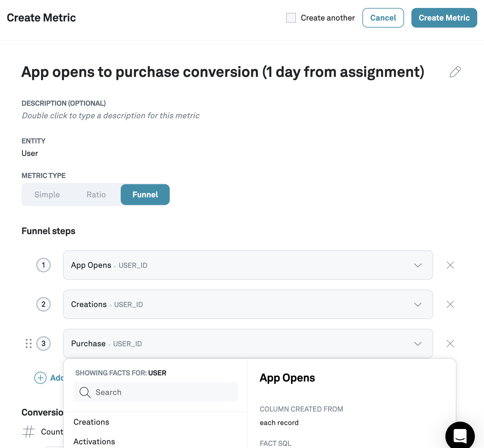Select the Funnel metric type

pyautogui.click(x=145, y=195)
